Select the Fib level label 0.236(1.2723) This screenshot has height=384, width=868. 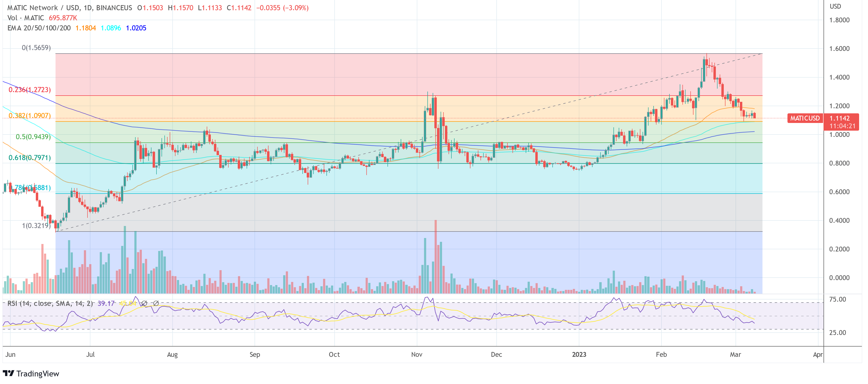[x=30, y=90]
